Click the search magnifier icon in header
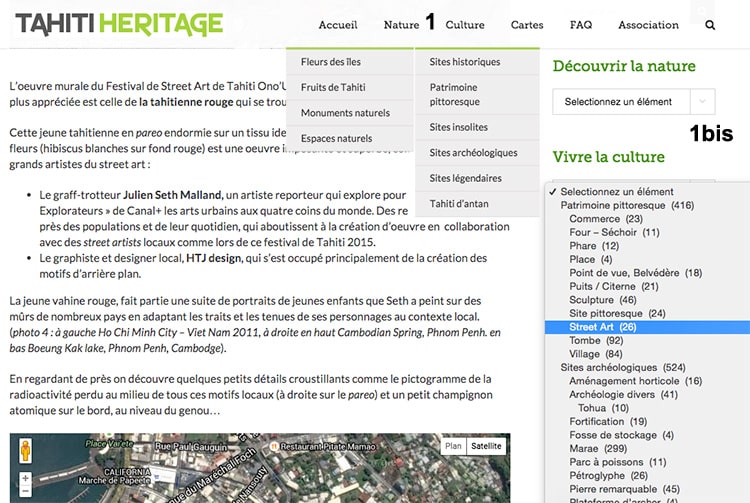This screenshot has height=503, width=750. (710, 25)
